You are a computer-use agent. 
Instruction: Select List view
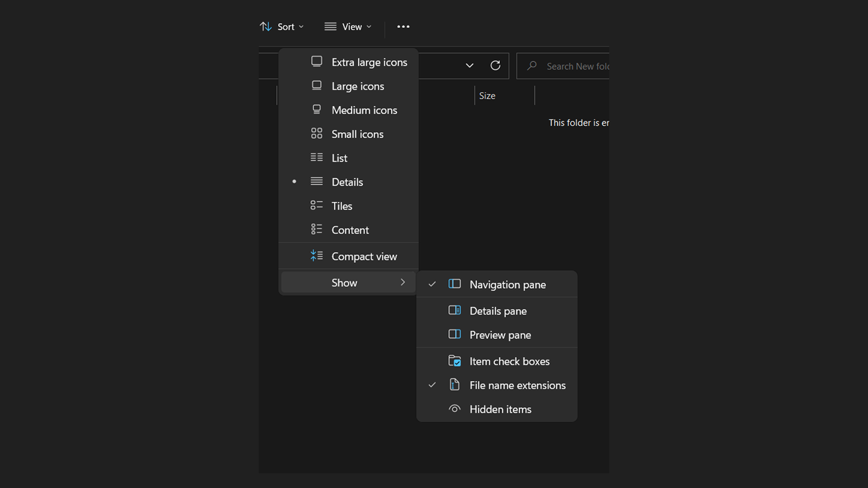pos(349,157)
